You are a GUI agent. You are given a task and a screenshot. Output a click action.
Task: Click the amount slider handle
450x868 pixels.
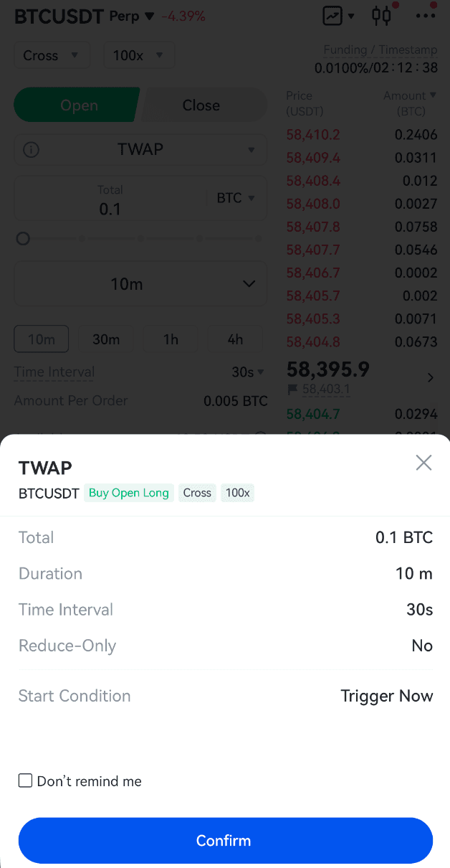pos(23,239)
